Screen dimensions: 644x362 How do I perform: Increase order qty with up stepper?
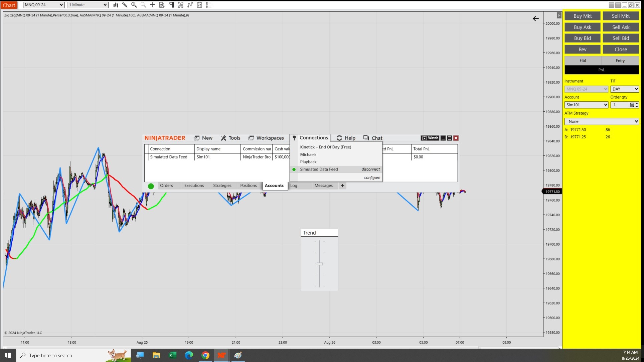coord(637,103)
